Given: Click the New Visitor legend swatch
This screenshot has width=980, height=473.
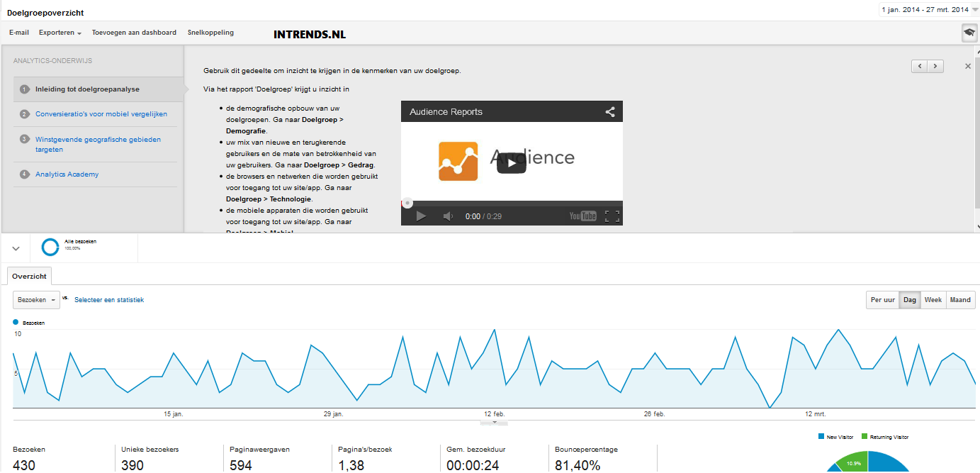Looking at the screenshot, I should (821, 437).
